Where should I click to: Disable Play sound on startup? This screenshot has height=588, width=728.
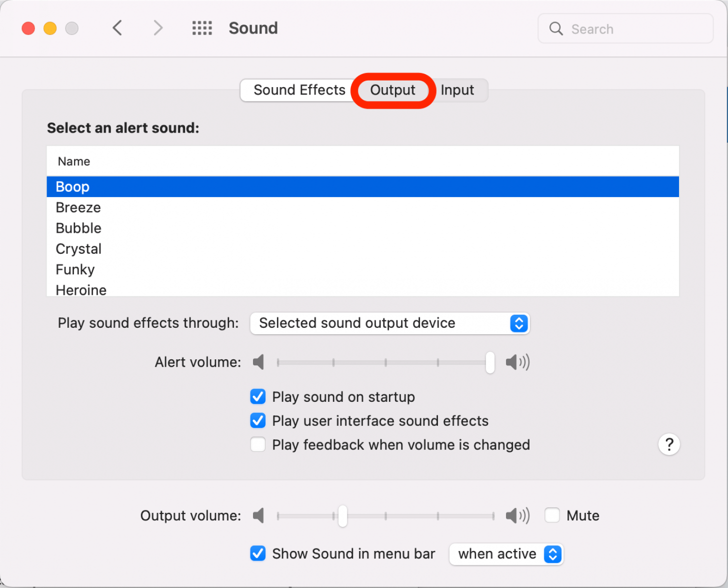pos(258,397)
